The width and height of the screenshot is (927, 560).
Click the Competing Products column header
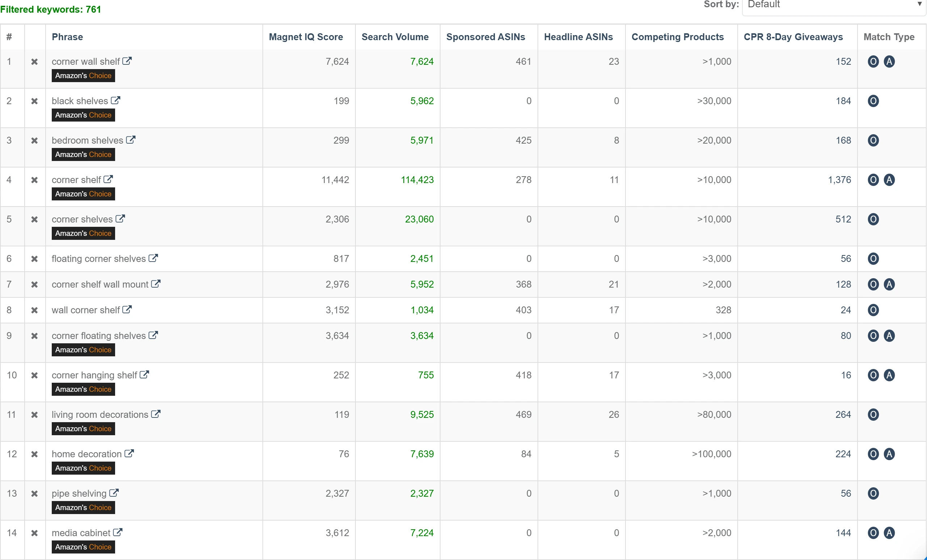(677, 37)
